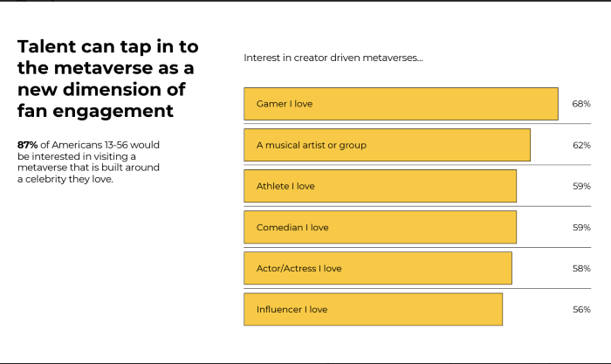Select the bold 87% statistic text
This screenshot has width=611, height=364.
pyautogui.click(x=27, y=145)
